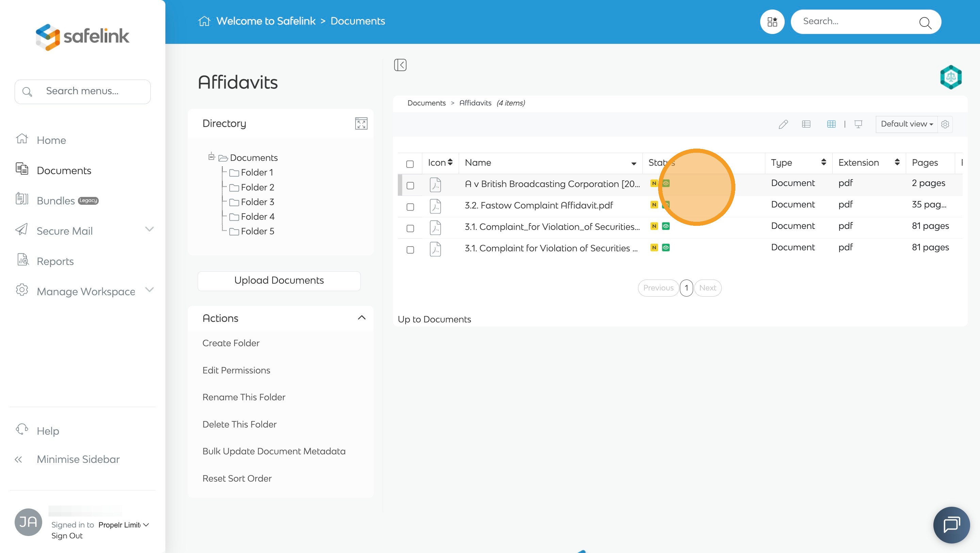The width and height of the screenshot is (980, 553).
Task: Click the collapse directory panel icon
Action: [x=400, y=65]
